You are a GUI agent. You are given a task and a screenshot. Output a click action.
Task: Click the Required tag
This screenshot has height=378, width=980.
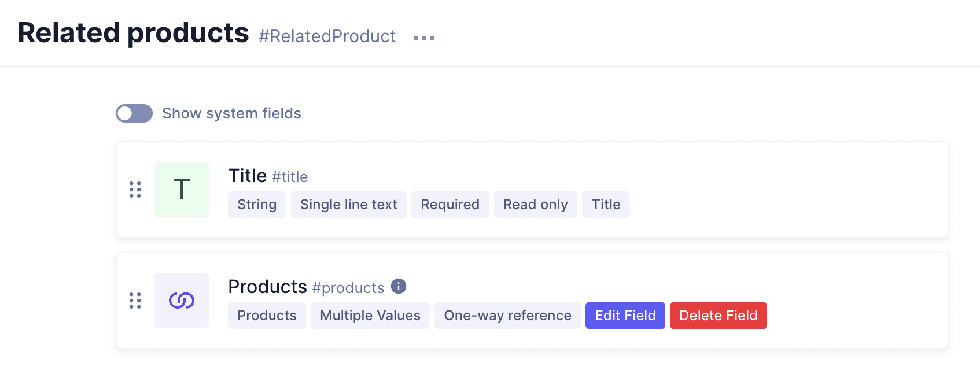coord(450,205)
